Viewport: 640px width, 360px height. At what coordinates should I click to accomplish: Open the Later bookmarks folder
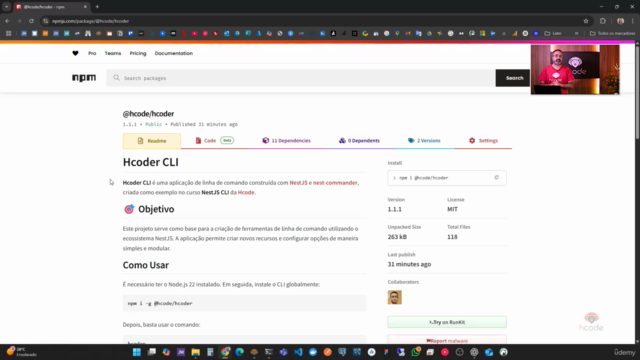tap(553, 33)
